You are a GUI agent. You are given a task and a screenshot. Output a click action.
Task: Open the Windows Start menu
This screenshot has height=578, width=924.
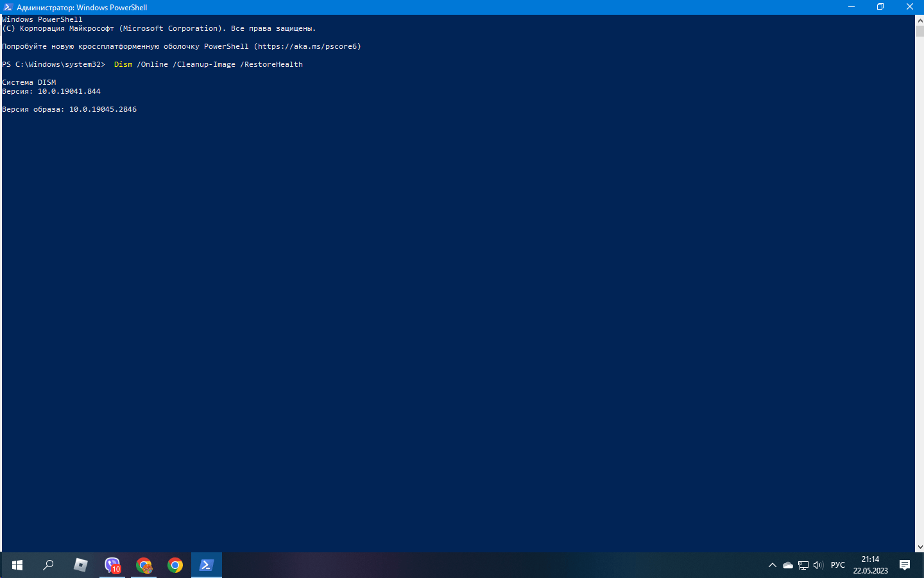pyautogui.click(x=17, y=565)
